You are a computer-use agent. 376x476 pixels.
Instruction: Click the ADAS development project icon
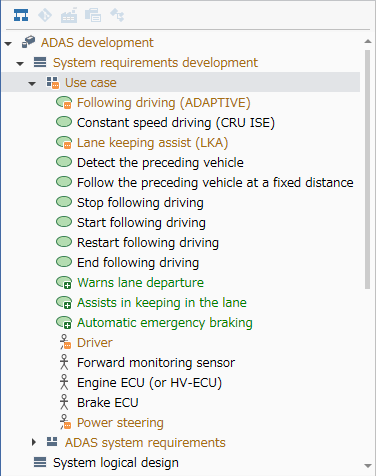[28, 42]
